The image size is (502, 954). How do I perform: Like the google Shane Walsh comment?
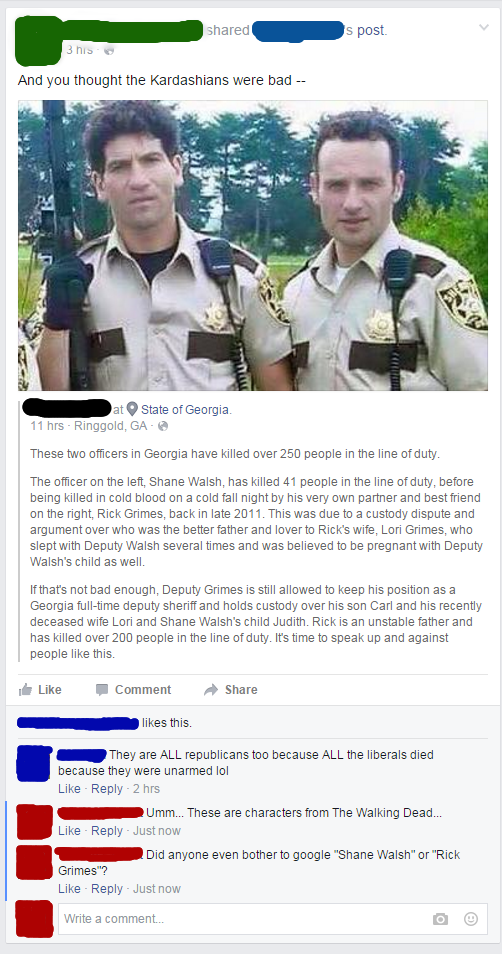click(x=69, y=888)
